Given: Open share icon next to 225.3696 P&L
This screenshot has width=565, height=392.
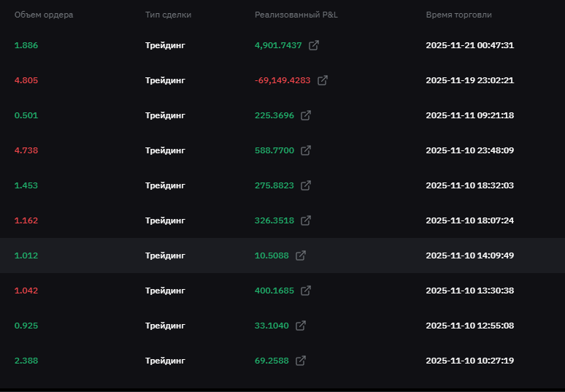Looking at the screenshot, I should coord(306,115).
